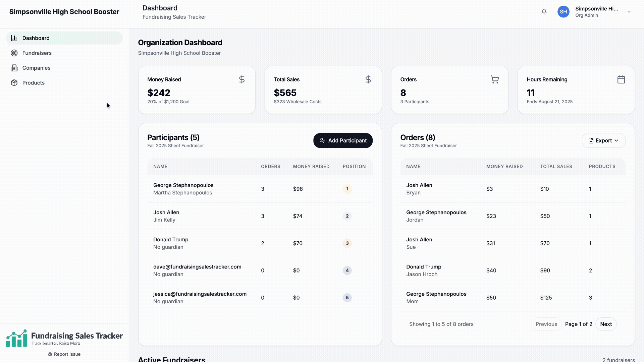644x362 pixels.
Task: Open the Companies sidebar menu item
Action: tap(36, 68)
